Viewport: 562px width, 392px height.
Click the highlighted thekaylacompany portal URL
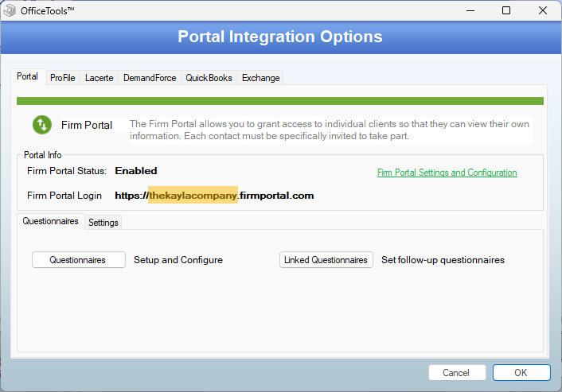click(193, 195)
